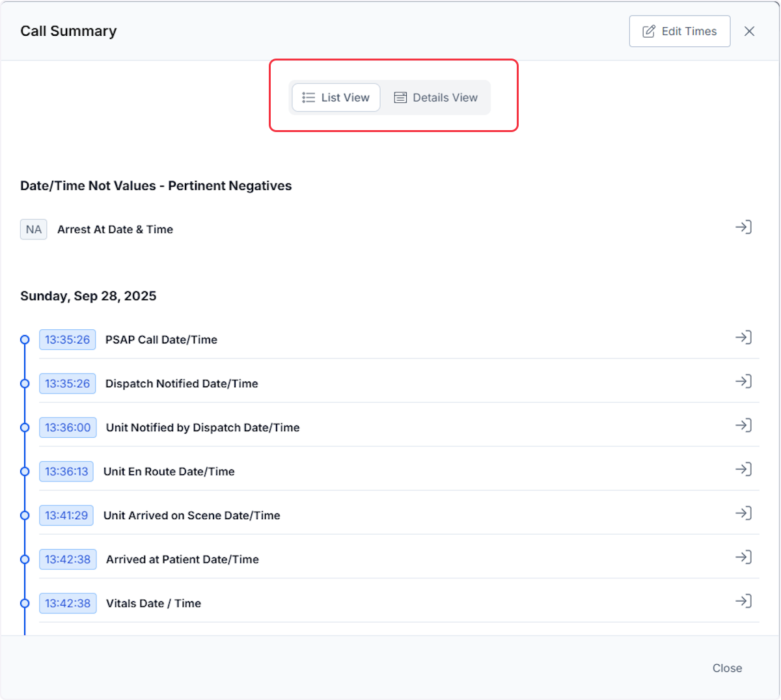Close the Call Summary dialog with X
Image resolution: width=781 pixels, height=700 pixels.
pyautogui.click(x=749, y=31)
